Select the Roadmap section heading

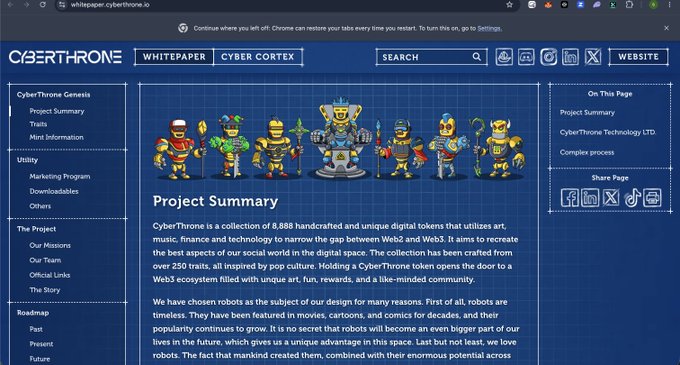(x=33, y=313)
